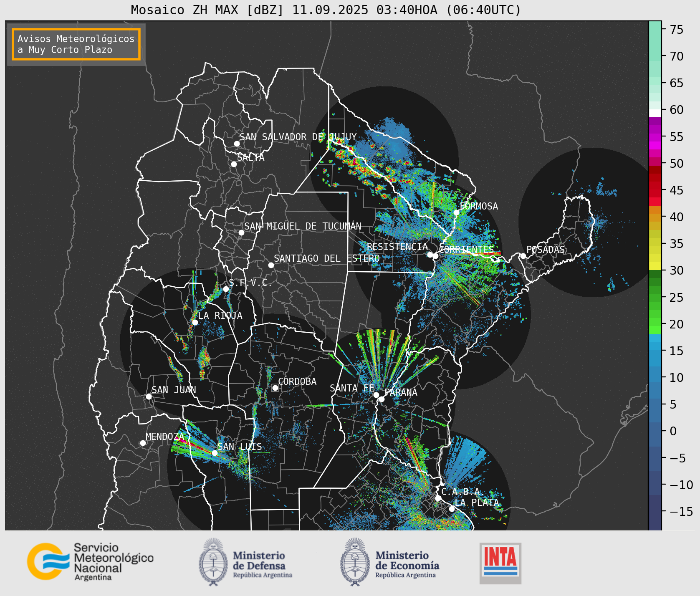Select the POSADAS city label
The height and width of the screenshot is (596, 700).
(x=546, y=250)
